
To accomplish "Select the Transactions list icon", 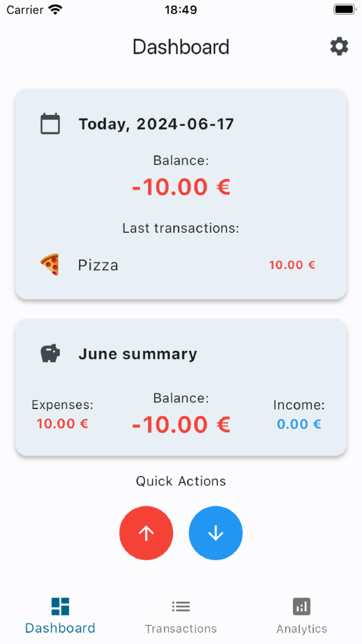I will pyautogui.click(x=181, y=606).
